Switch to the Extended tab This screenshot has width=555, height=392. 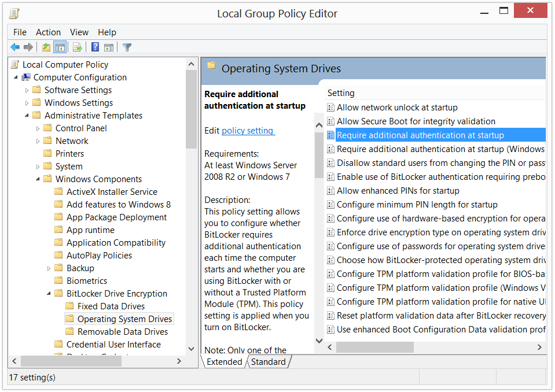[225, 361]
